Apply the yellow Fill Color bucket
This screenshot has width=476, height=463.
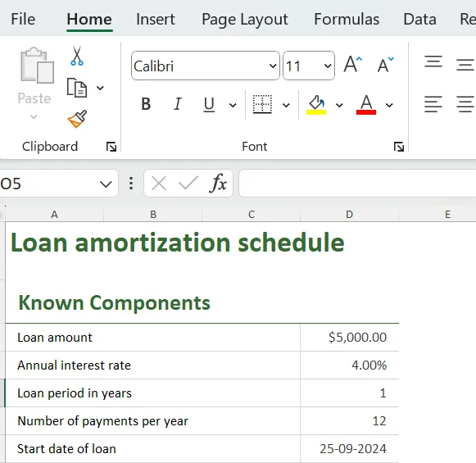(316, 105)
